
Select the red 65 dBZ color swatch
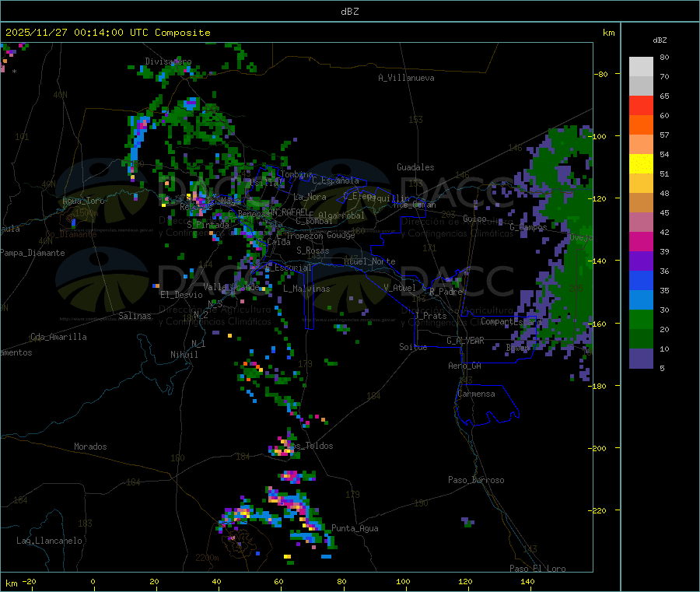point(641,106)
